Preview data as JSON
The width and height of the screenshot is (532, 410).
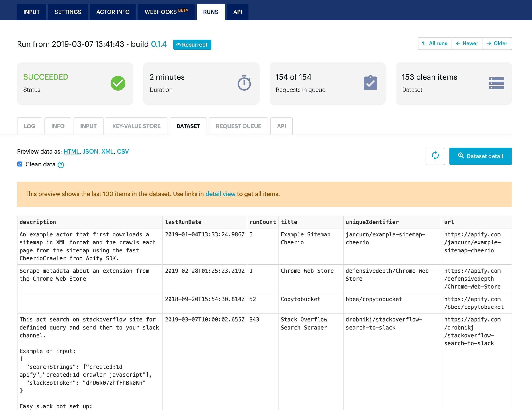tap(90, 151)
